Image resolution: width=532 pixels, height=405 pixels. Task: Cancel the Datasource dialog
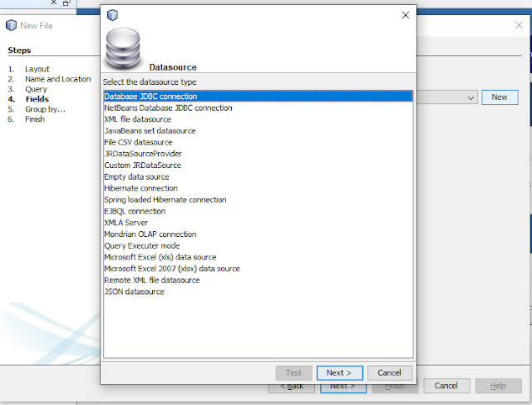[390, 373]
